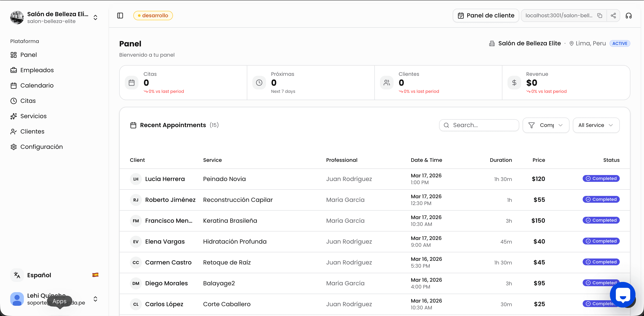The image size is (644, 316).
Task: Click the CL avatar for Carlos López
Action: (136, 304)
